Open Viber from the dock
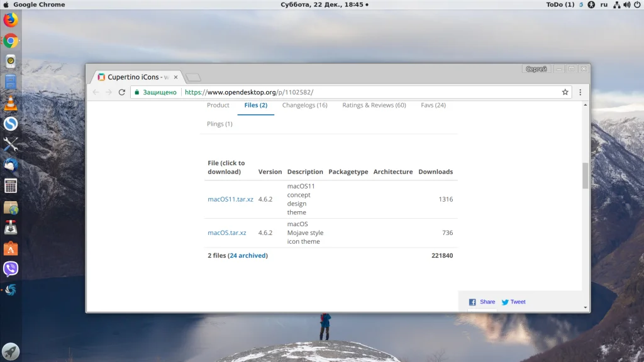The height and width of the screenshot is (362, 644). [x=11, y=269]
